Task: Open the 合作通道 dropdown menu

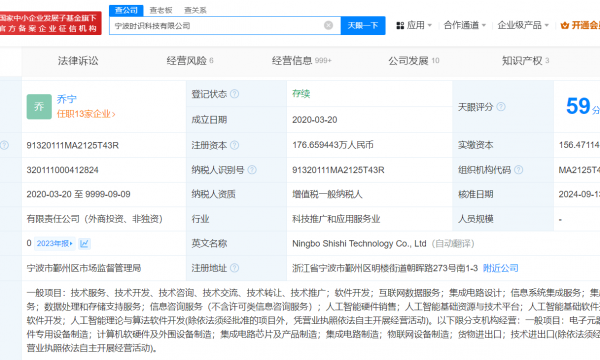Action: 465,25
